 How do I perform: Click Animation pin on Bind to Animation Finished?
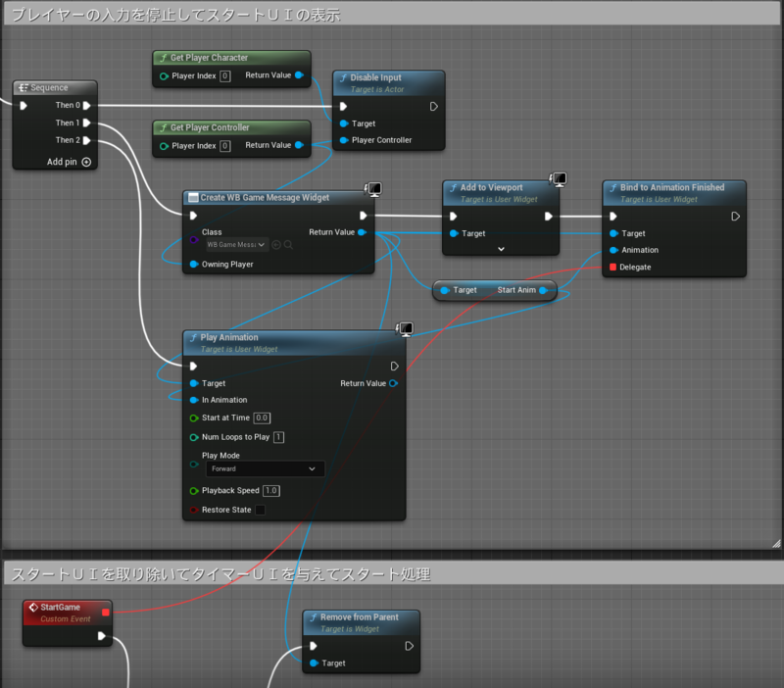pos(613,250)
